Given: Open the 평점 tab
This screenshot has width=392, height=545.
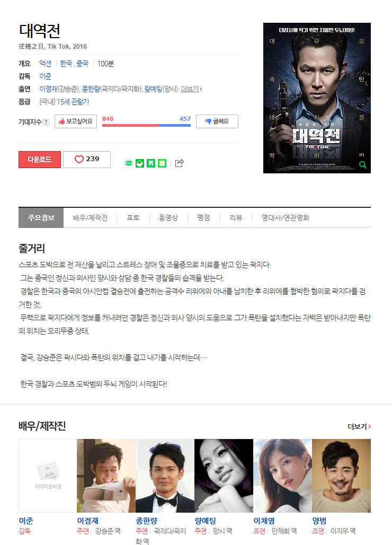Looking at the screenshot, I should click(x=203, y=218).
